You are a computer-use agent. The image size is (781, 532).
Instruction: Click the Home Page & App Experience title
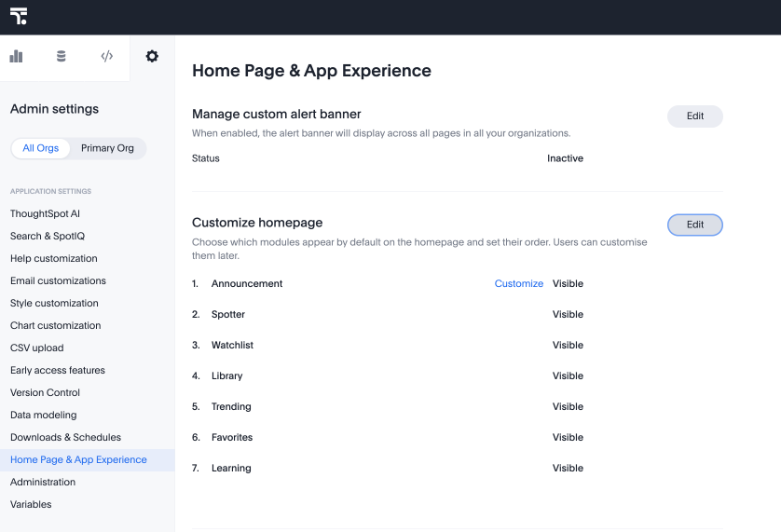[312, 71]
